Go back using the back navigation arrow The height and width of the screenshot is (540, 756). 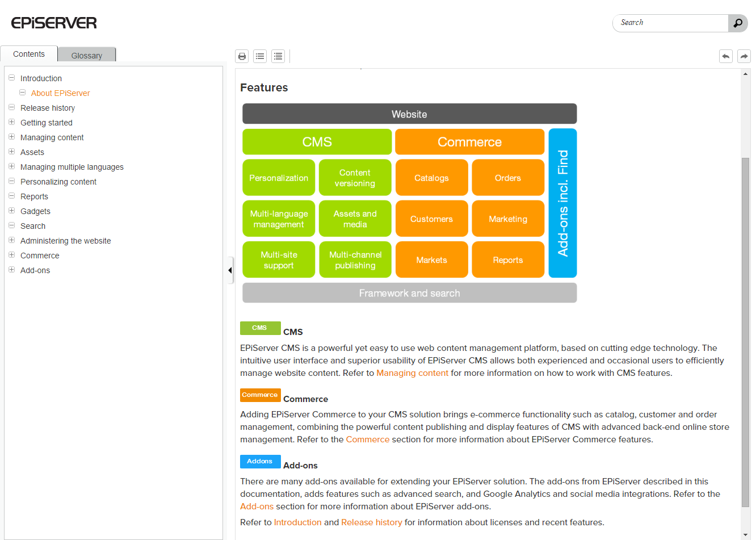coord(725,56)
